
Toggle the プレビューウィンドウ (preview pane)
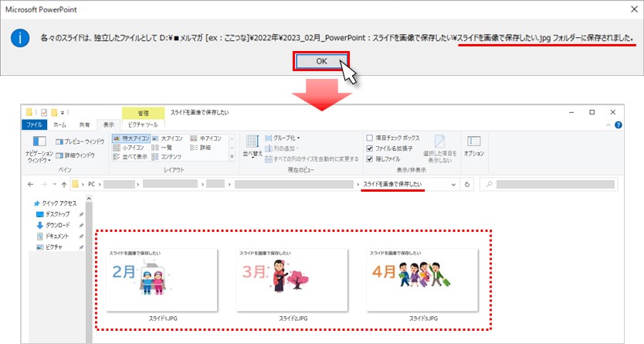pos(79,141)
